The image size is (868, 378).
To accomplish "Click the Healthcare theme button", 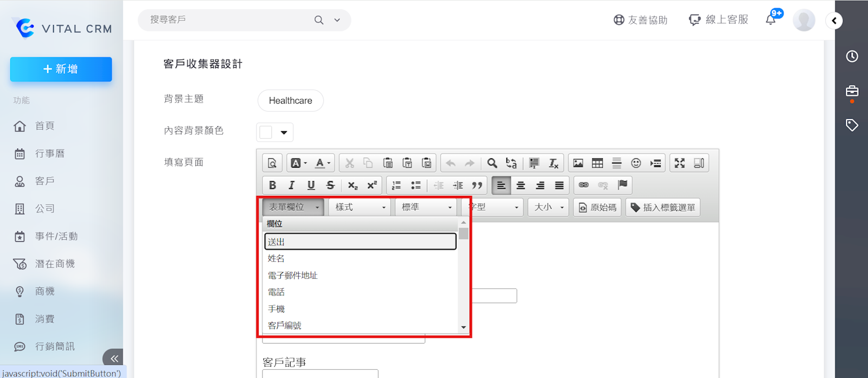I will [290, 100].
